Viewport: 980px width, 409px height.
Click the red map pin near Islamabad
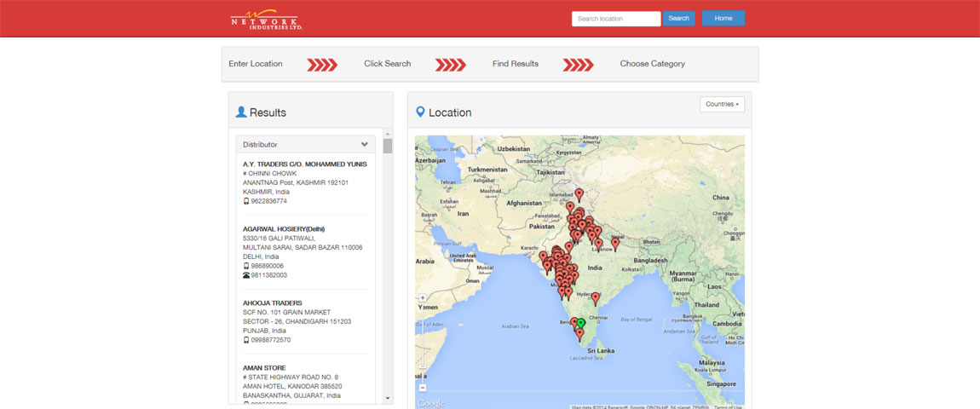[579, 194]
